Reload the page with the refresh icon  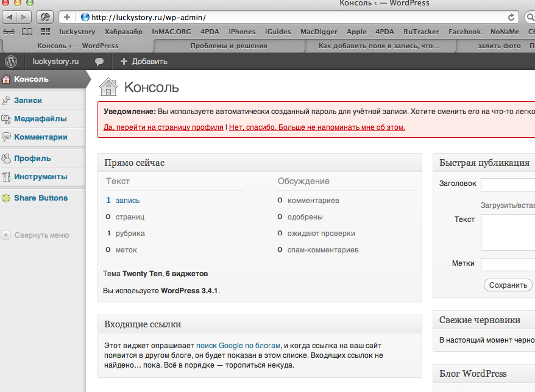(x=511, y=18)
